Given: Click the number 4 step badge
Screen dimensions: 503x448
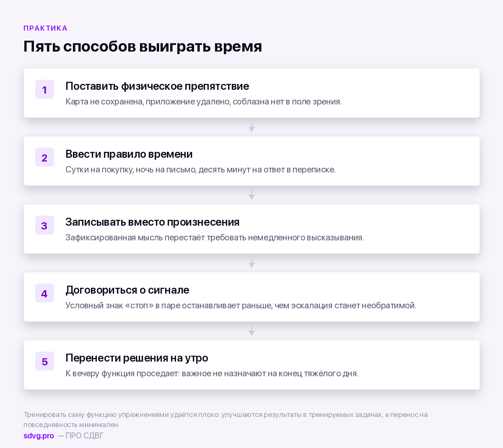Looking at the screenshot, I should (x=44, y=293).
